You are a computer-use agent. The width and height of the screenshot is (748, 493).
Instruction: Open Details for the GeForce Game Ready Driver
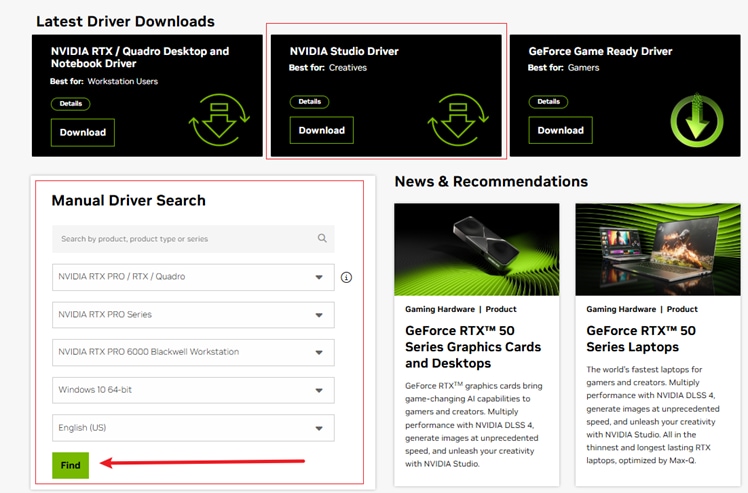tap(549, 102)
